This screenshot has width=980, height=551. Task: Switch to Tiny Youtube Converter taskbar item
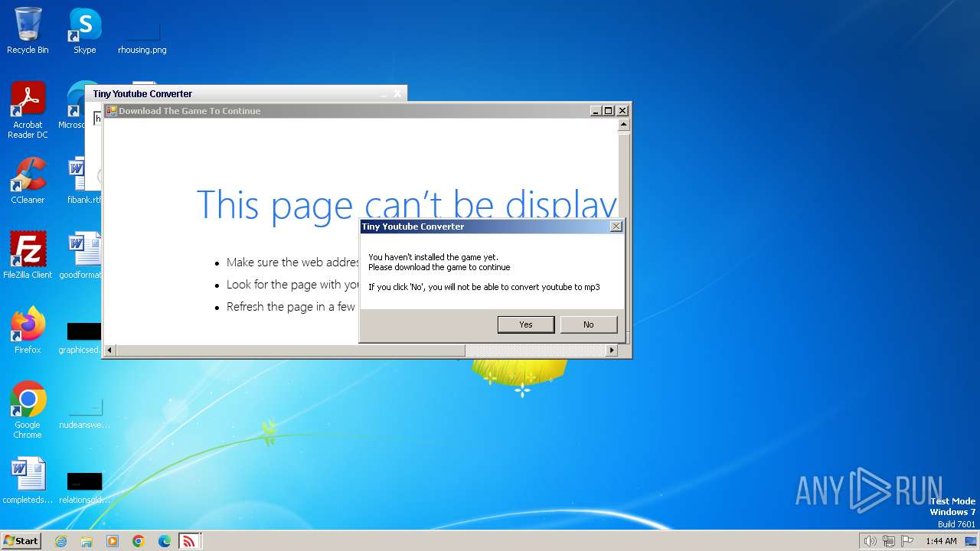(188, 541)
